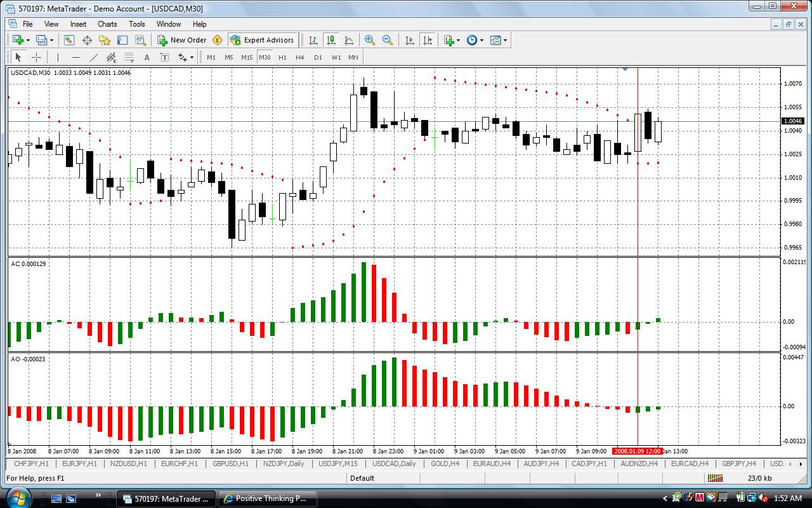The image size is (812, 508).
Task: Expand the Indicators dropdown arrow
Action: click(458, 40)
